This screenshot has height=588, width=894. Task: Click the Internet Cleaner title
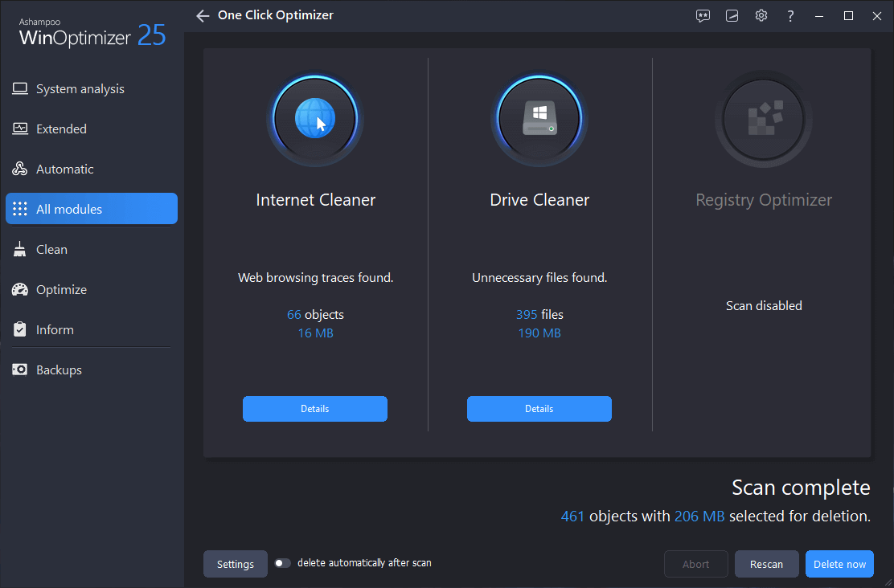(315, 200)
